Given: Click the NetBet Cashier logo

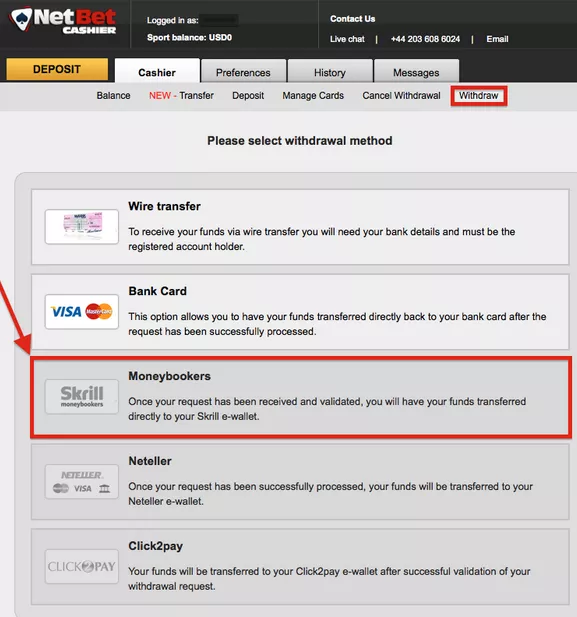Looking at the screenshot, I should [x=63, y=21].
